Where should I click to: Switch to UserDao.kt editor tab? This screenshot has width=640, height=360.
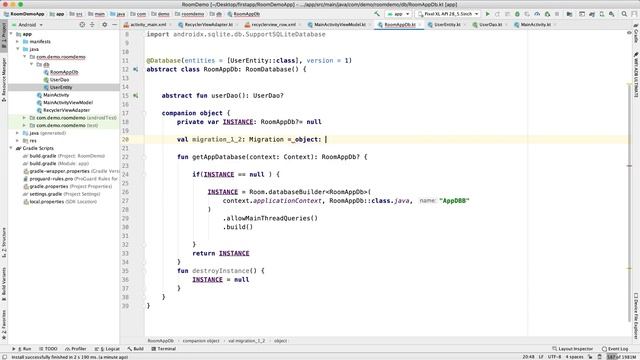pos(489,25)
